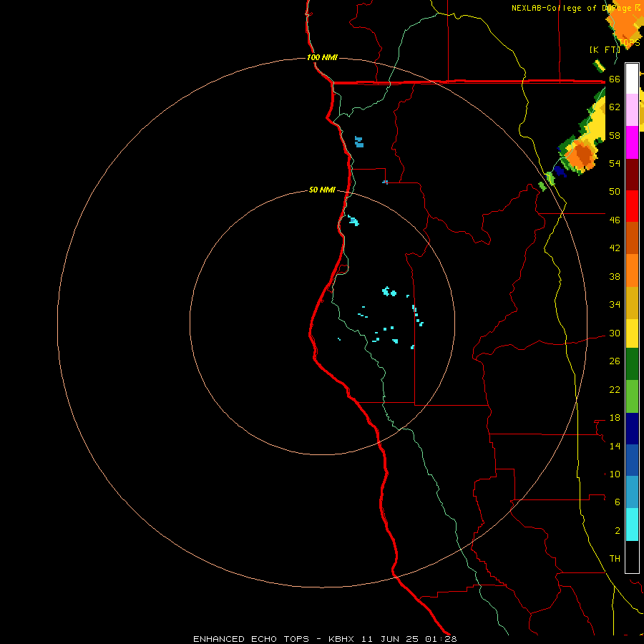Pick the bright orange legend band
This screenshot has height=644, width=644.
(632, 270)
